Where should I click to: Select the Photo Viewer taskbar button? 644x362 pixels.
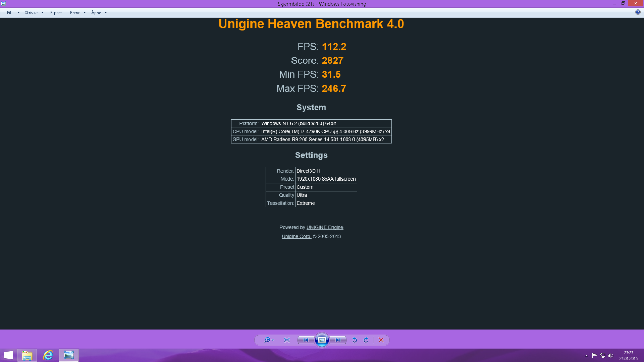(x=69, y=355)
